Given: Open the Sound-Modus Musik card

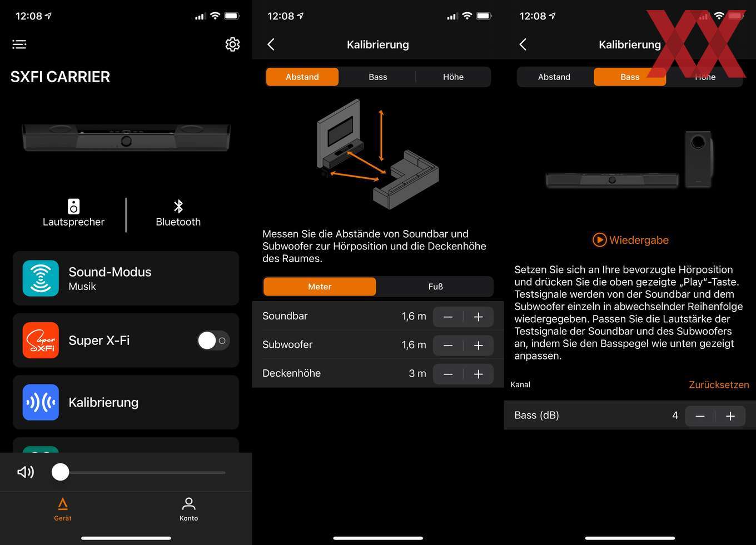Looking at the screenshot, I should coord(126,278).
